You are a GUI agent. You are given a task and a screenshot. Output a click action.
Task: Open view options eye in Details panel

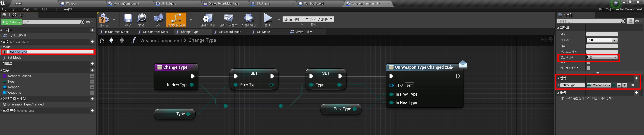click(638, 21)
